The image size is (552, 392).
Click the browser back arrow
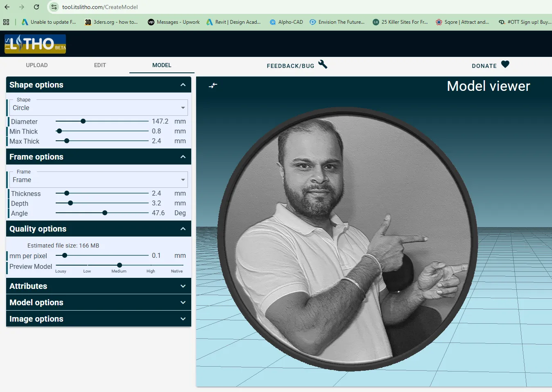pos(7,7)
